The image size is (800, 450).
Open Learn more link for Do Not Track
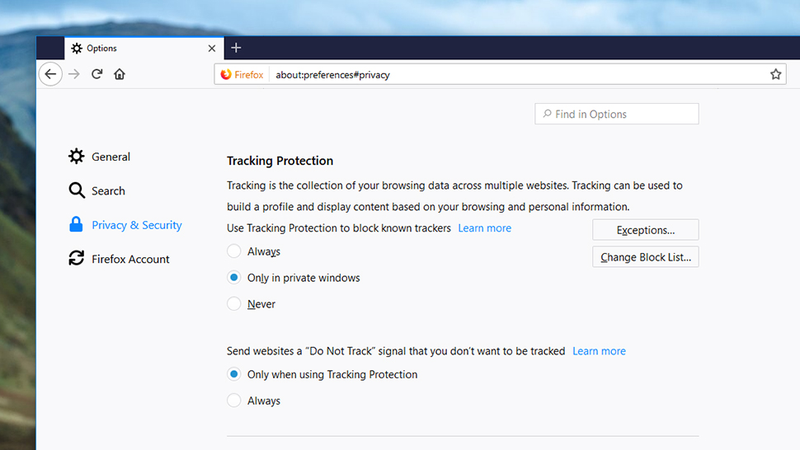tap(599, 351)
